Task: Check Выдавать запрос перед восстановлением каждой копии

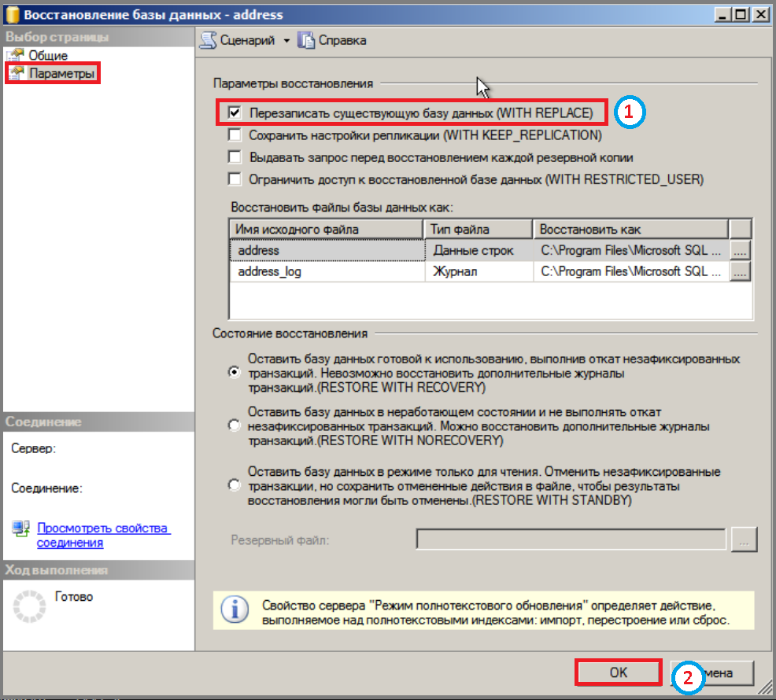Action: pyautogui.click(x=235, y=157)
